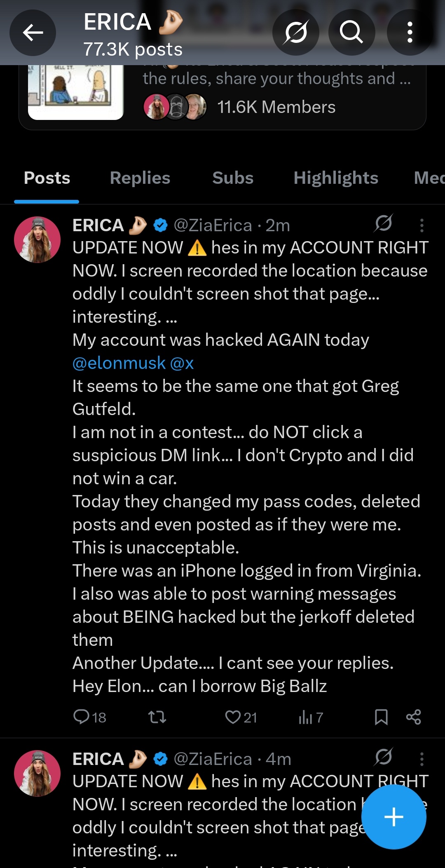The width and height of the screenshot is (445, 868).
Task: Open the second post's three-dot options menu
Action: click(x=422, y=759)
